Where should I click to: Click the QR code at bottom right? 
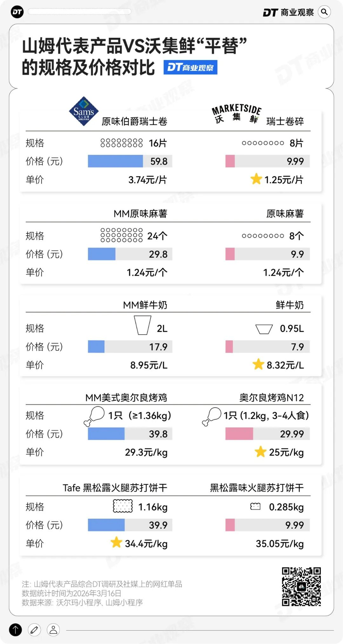(301, 587)
